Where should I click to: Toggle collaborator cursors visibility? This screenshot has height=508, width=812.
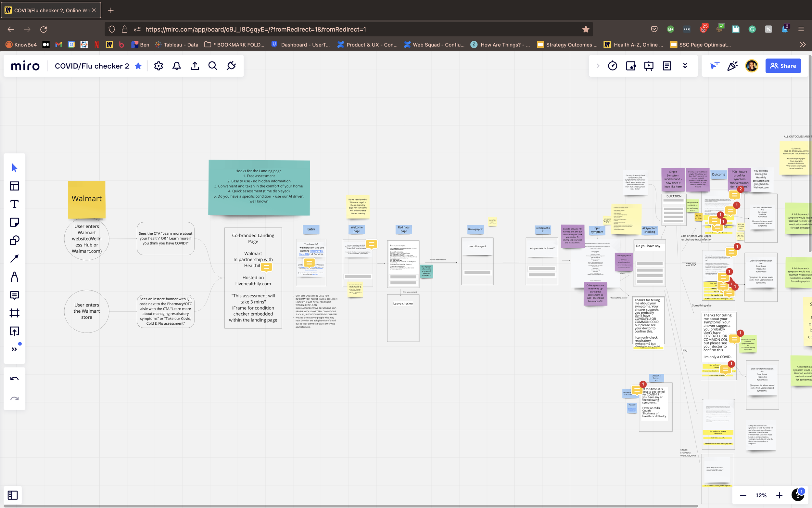coord(714,66)
